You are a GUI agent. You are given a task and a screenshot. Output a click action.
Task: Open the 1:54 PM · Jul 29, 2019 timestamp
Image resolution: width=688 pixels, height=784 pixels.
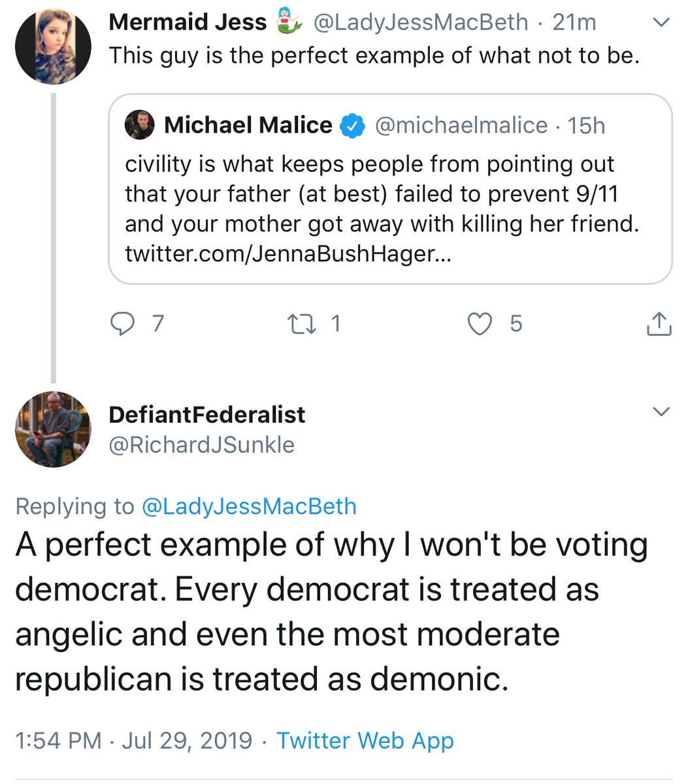(x=133, y=740)
